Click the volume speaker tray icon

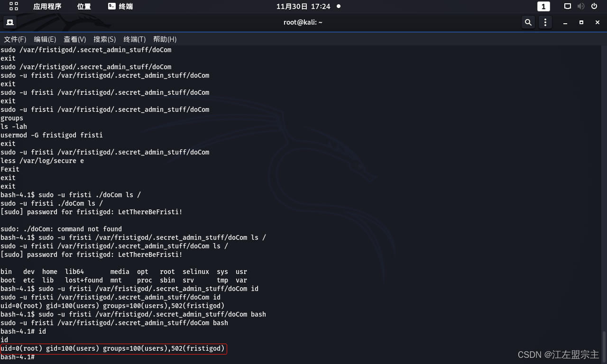coord(581,6)
